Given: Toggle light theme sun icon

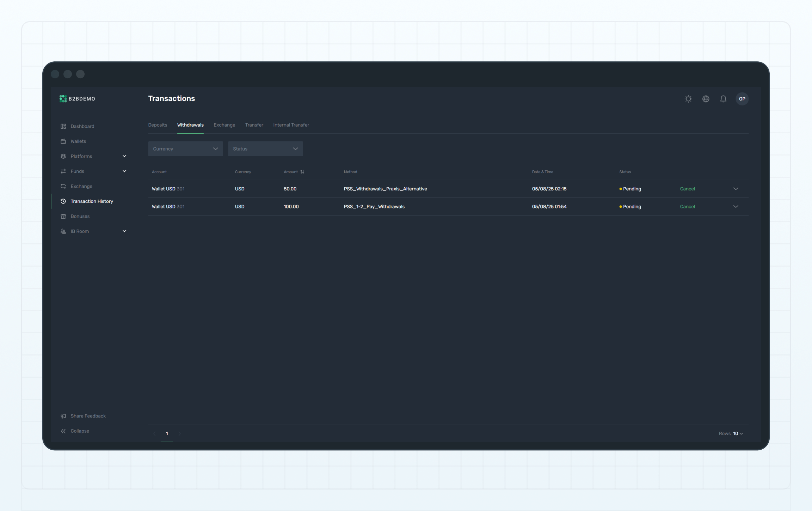Looking at the screenshot, I should [x=688, y=99].
